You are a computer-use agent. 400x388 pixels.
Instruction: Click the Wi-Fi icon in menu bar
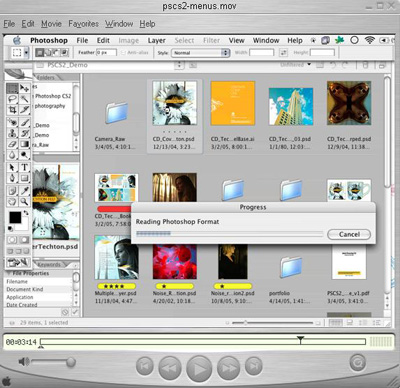coord(369,40)
